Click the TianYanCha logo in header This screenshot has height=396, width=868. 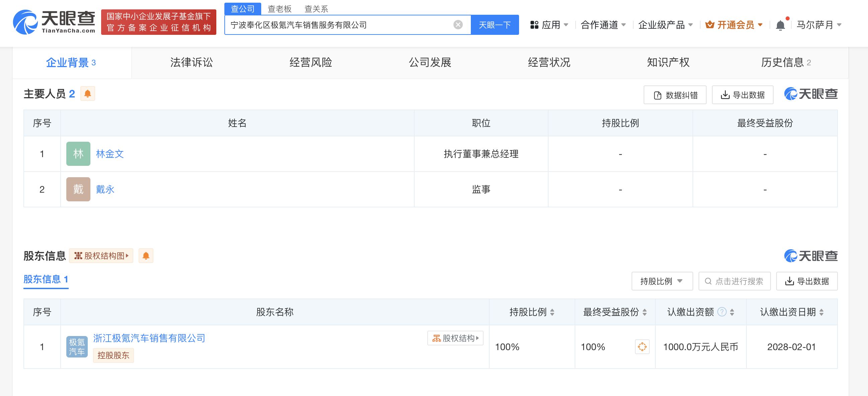54,22
